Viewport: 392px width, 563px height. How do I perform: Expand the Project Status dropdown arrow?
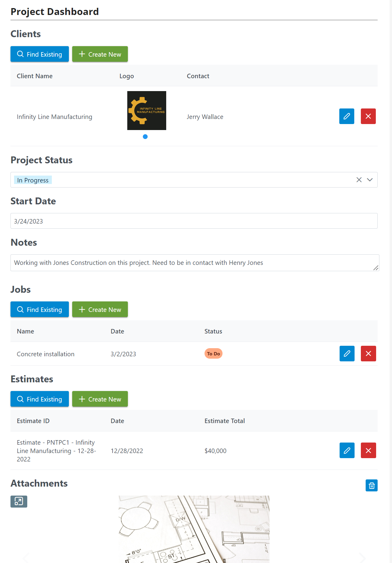point(370,180)
